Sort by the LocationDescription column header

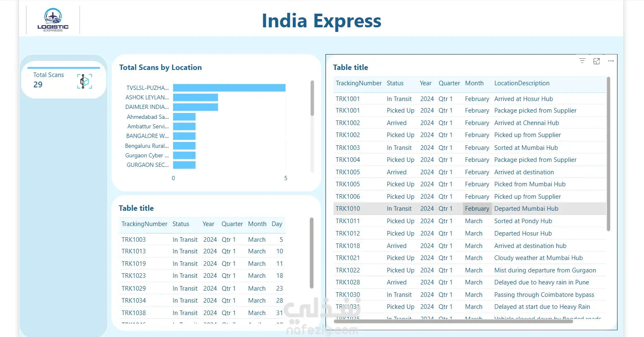(x=522, y=83)
